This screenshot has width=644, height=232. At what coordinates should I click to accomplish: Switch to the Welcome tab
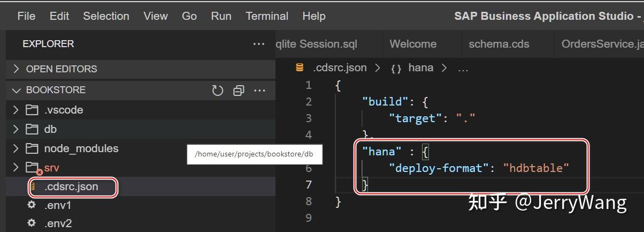click(x=413, y=44)
